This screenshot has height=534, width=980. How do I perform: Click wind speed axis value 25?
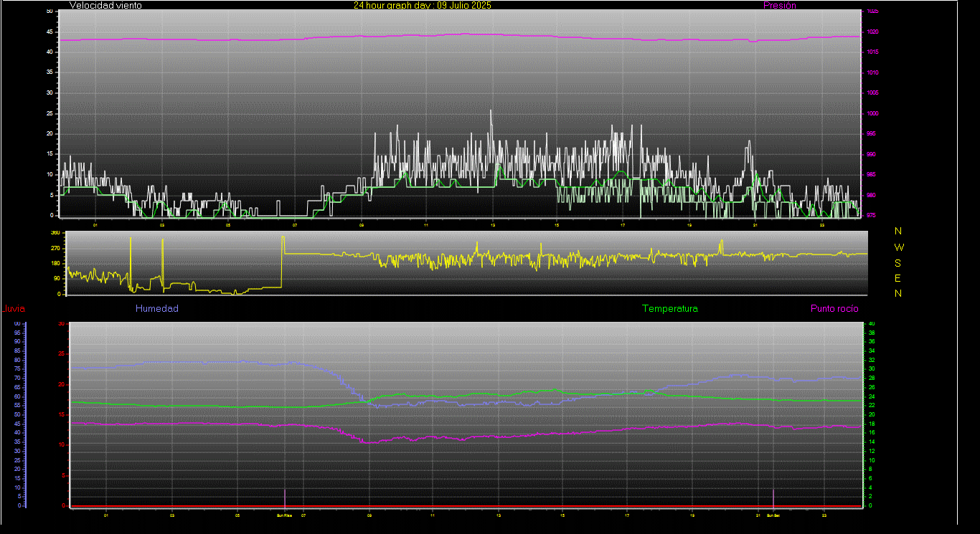(x=49, y=113)
